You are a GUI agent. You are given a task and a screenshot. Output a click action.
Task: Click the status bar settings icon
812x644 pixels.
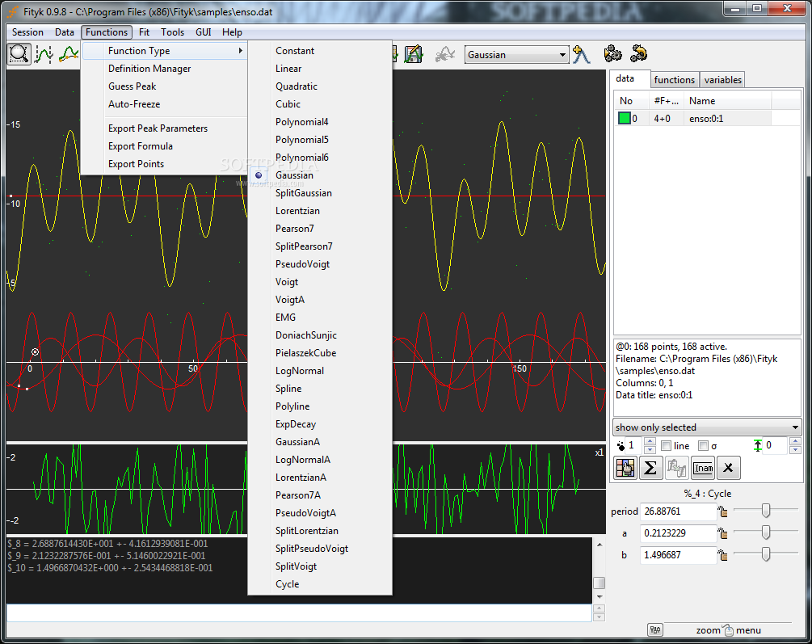pos(655,630)
